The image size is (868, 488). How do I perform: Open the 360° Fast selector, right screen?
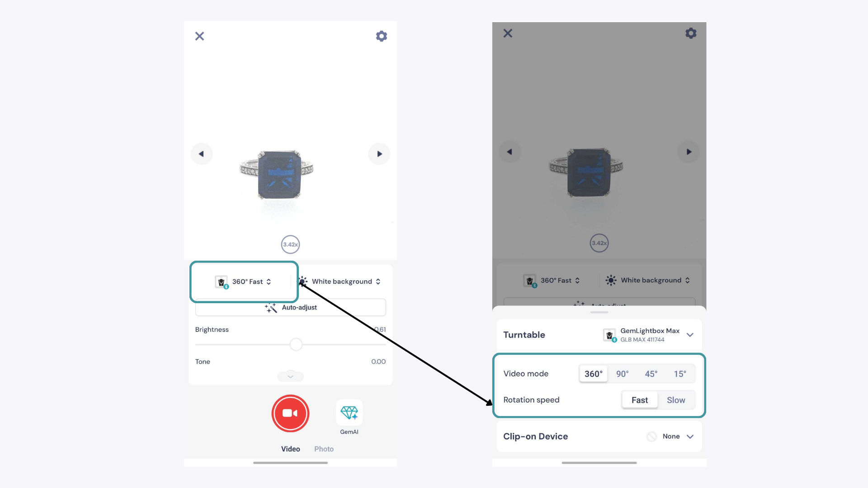point(552,281)
